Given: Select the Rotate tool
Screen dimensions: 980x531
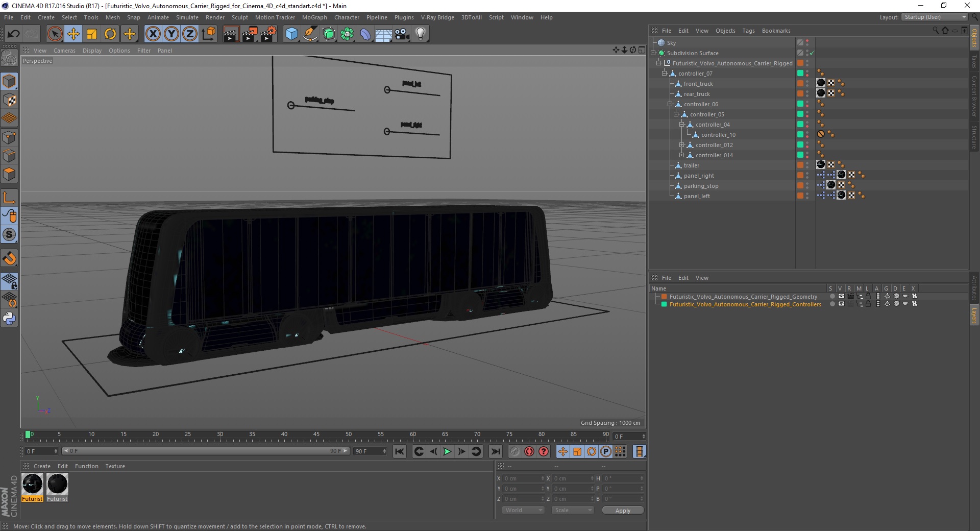Looking at the screenshot, I should [110, 34].
